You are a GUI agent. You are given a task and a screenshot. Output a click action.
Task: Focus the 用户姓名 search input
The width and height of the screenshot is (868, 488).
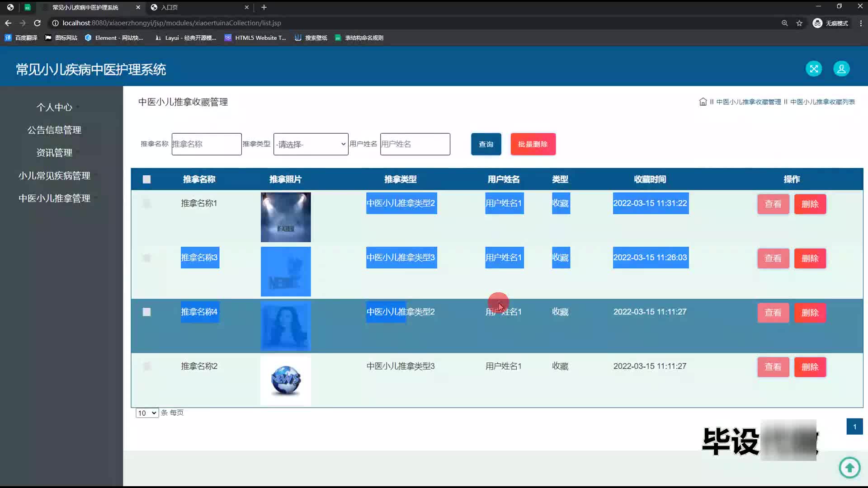pos(415,144)
